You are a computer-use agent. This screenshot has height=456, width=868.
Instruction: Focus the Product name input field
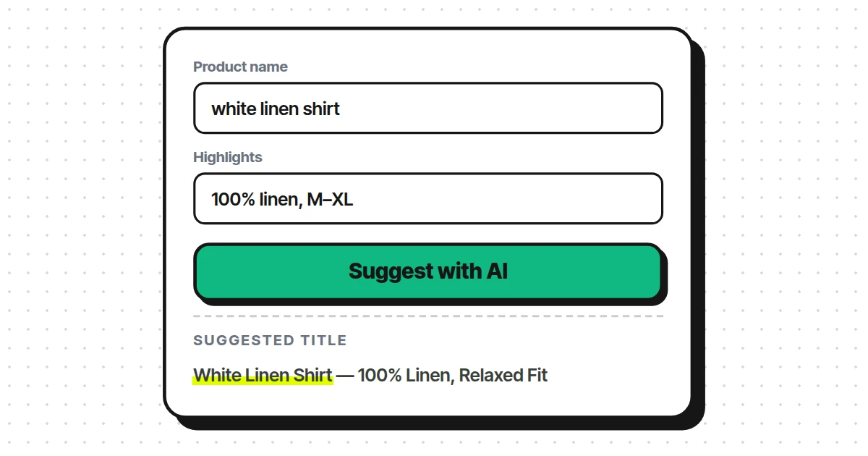[x=428, y=108]
